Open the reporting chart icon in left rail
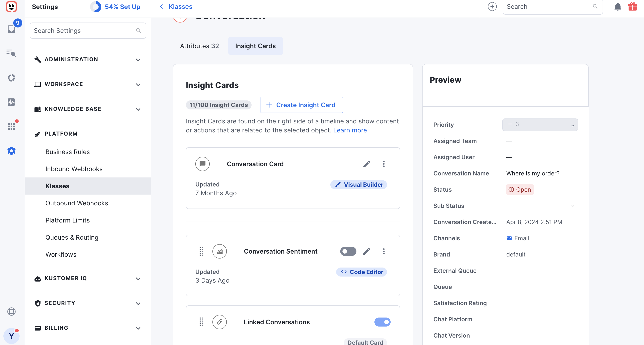Screen dimensions: 644x345 coord(11,102)
